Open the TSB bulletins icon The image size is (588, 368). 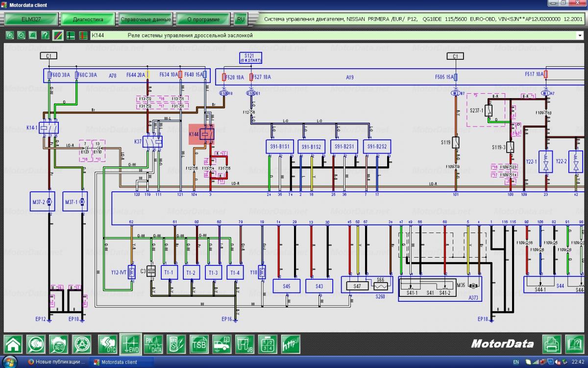click(x=199, y=344)
